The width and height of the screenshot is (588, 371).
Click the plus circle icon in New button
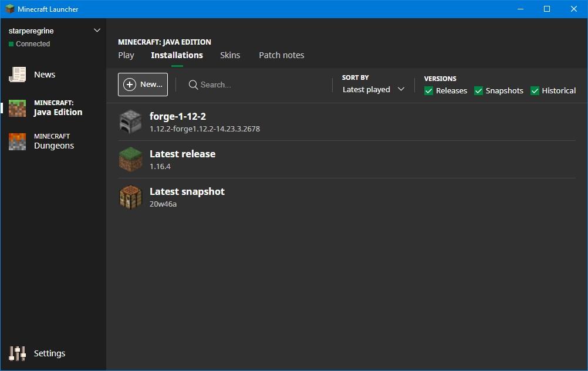click(130, 85)
